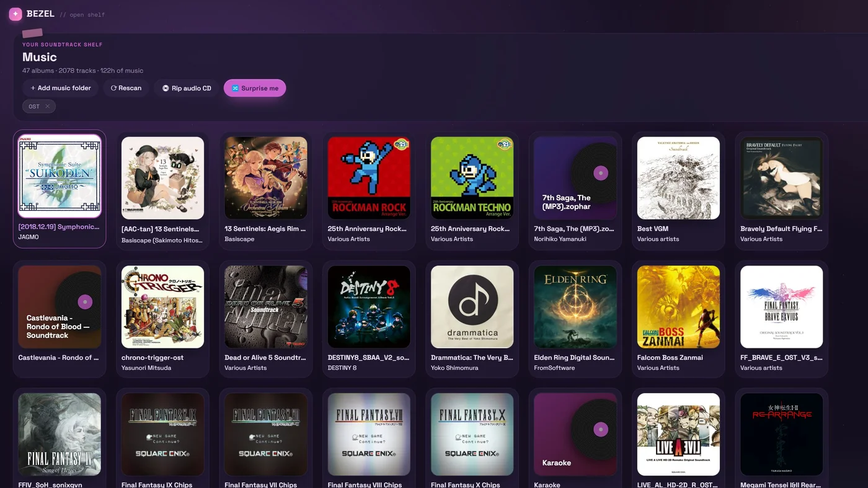
Task: Choose the DESTINY 8 album cover
Action: pyautogui.click(x=369, y=307)
